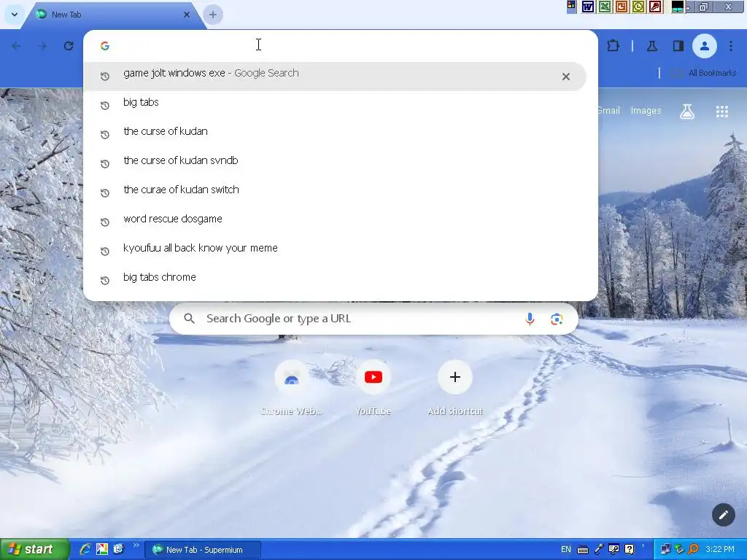Customize this page with pencil icon
747x560 pixels.
(x=723, y=515)
